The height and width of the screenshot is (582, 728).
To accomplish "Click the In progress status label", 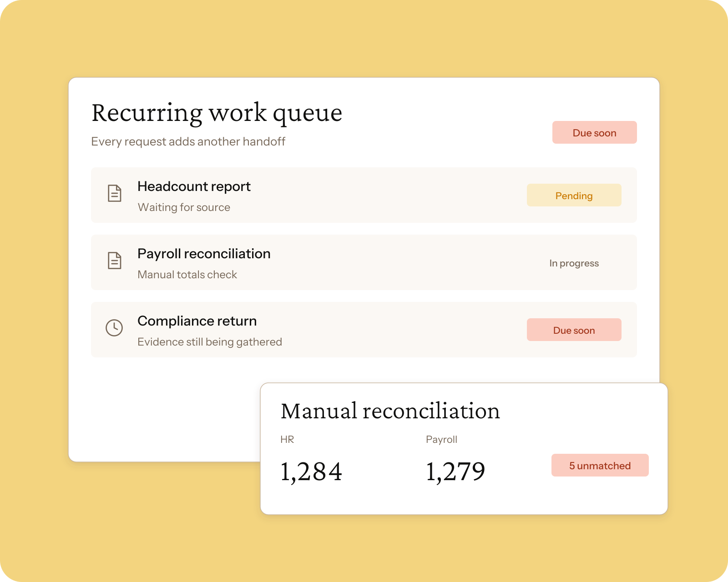I will (574, 263).
